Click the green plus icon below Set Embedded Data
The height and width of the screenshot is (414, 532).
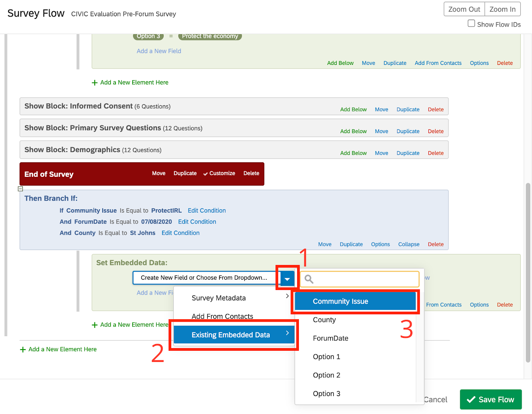95,325
